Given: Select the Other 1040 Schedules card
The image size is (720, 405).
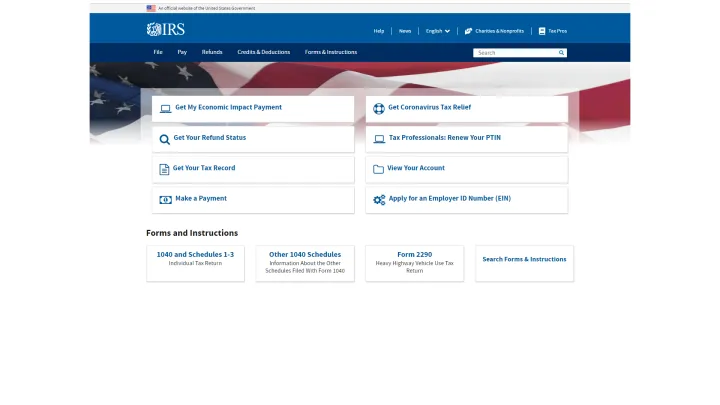Looking at the screenshot, I should [x=305, y=263].
